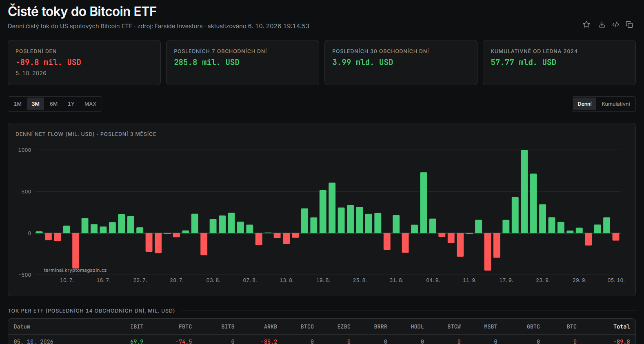
Task: Click the GBTC column header
Action: point(533,327)
